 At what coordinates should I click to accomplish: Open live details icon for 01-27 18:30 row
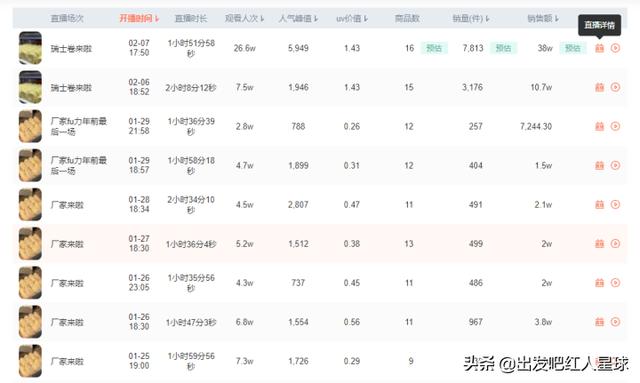[599, 244]
